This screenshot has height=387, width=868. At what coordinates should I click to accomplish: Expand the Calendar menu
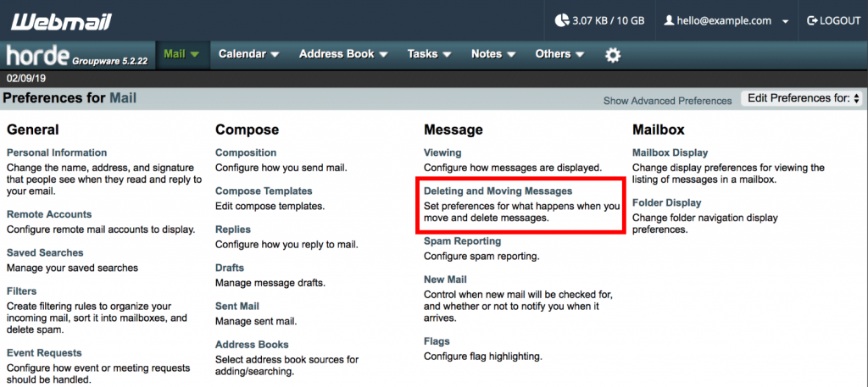click(248, 54)
